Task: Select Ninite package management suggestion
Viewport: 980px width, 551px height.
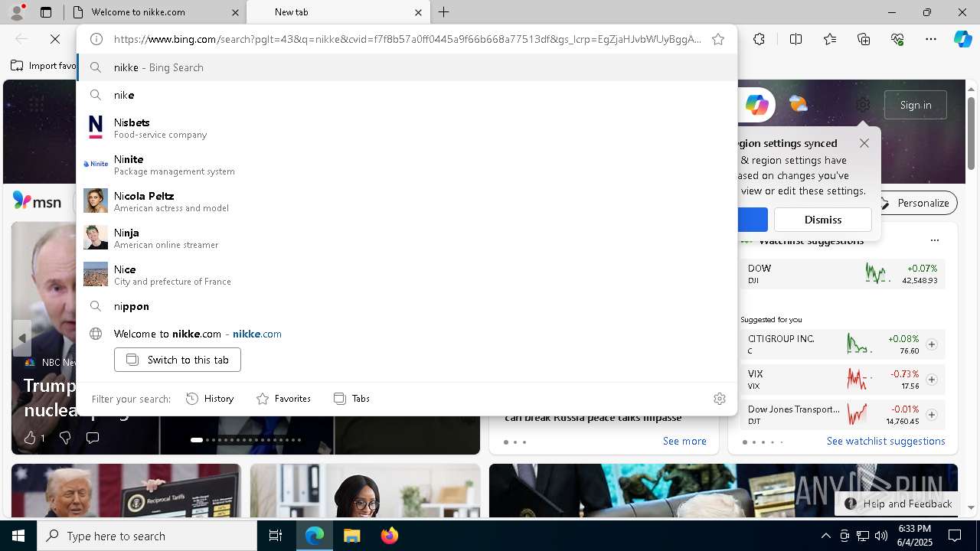Action: (x=407, y=165)
